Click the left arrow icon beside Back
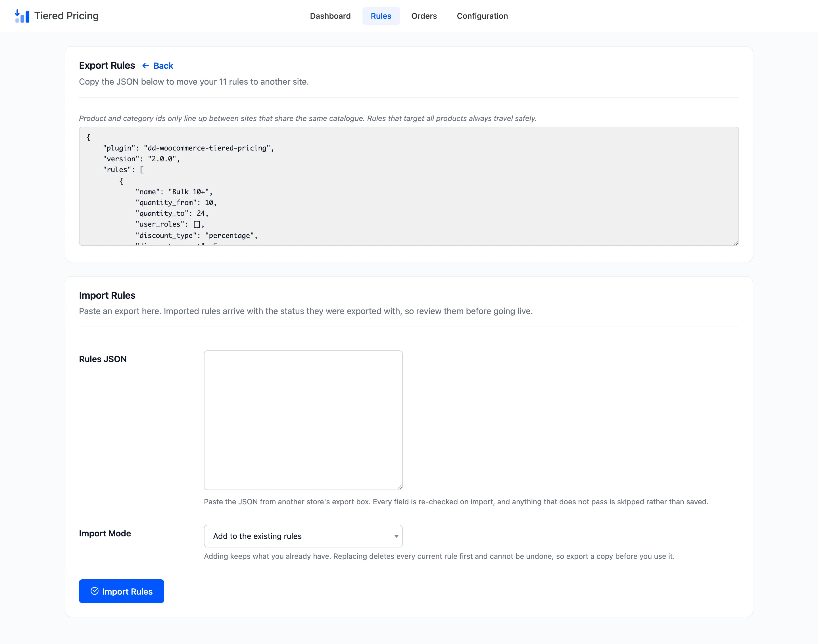 point(146,66)
